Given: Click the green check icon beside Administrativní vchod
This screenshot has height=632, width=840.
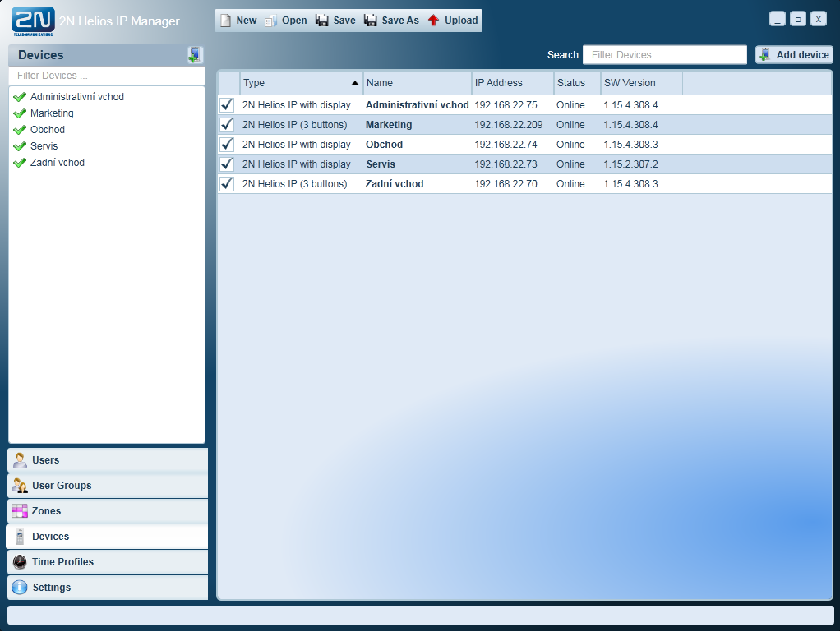Looking at the screenshot, I should pyautogui.click(x=20, y=97).
